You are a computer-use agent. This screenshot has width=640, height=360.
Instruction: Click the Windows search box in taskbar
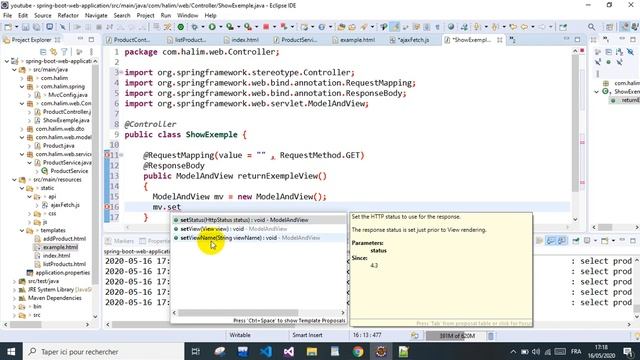click(104, 351)
